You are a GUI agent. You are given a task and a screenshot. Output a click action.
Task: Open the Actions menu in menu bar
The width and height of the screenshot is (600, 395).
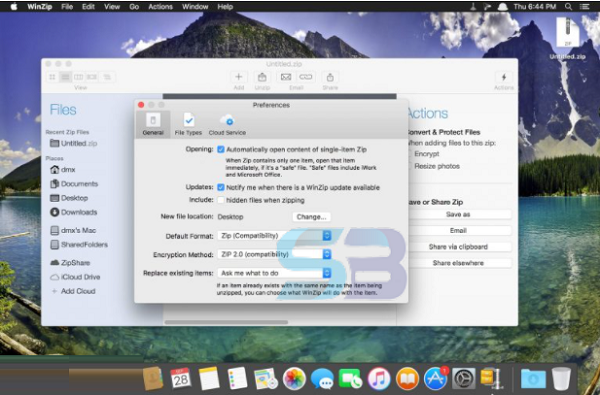(x=160, y=7)
